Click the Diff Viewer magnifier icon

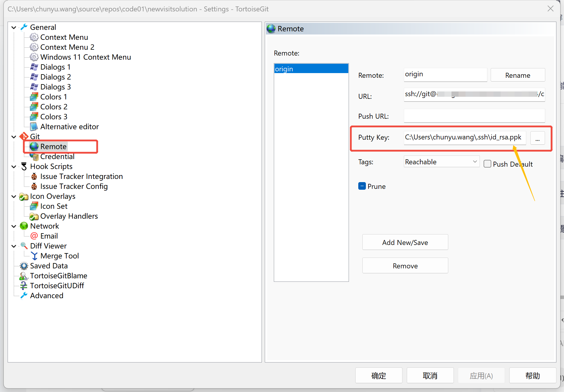[x=24, y=246]
